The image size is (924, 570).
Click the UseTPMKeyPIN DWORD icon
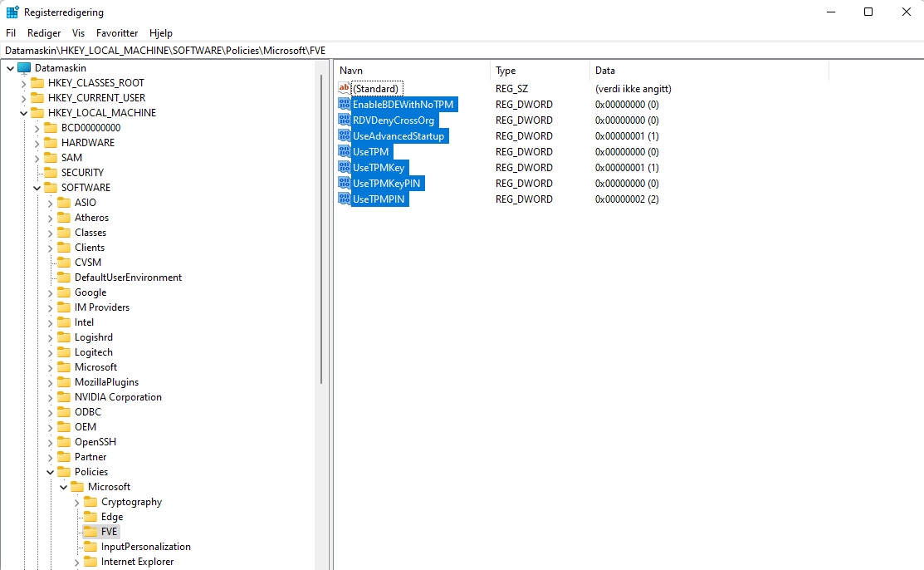[x=344, y=183]
